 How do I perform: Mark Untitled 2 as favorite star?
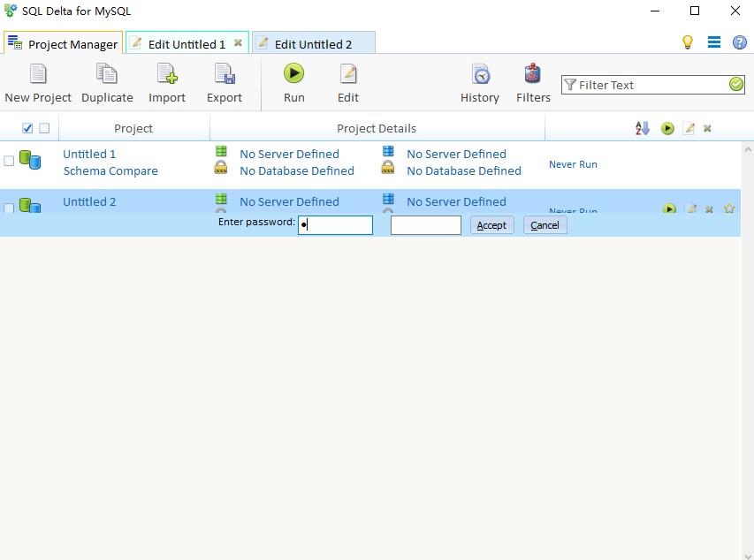tap(729, 208)
